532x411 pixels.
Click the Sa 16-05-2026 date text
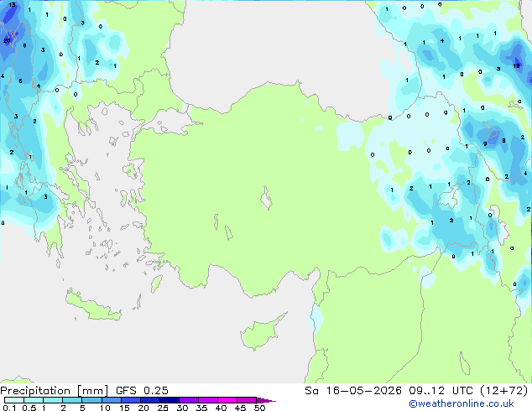353,391
